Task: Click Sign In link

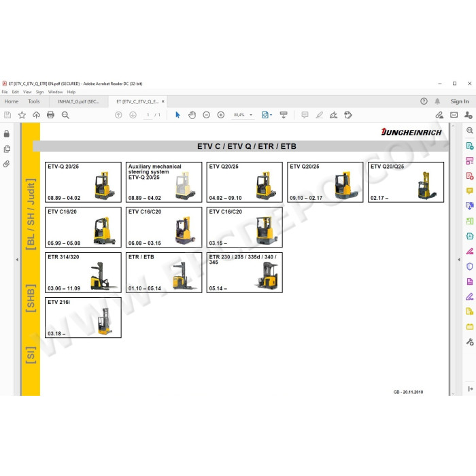Action: pos(460,101)
